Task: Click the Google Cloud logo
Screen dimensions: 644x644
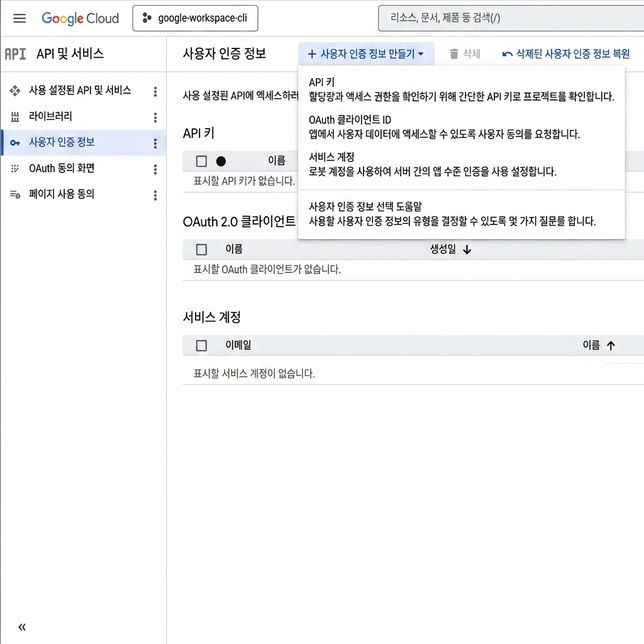Action: (x=80, y=18)
